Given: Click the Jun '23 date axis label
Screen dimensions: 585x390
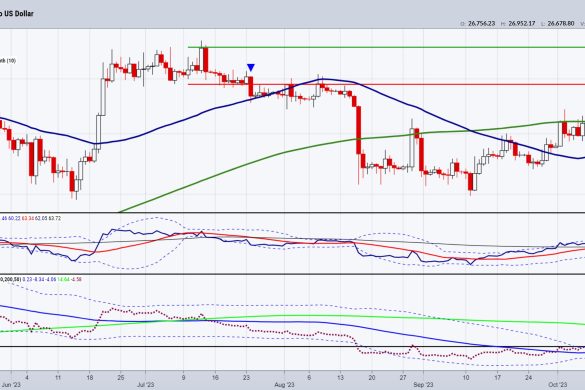Looking at the screenshot, I should pyautogui.click(x=11, y=385).
